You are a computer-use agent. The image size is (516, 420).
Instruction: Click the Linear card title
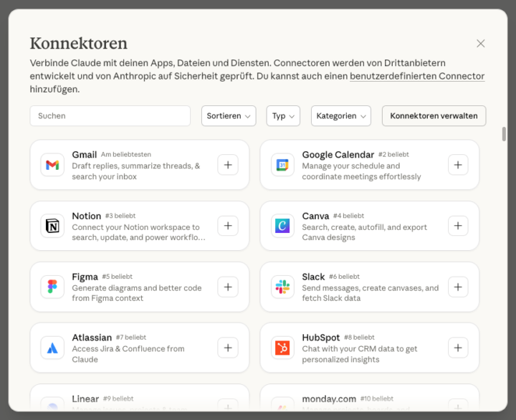coord(85,399)
